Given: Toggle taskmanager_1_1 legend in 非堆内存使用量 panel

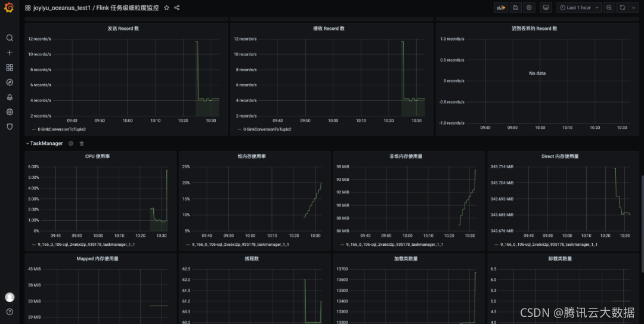Looking at the screenshot, I should (394, 244).
